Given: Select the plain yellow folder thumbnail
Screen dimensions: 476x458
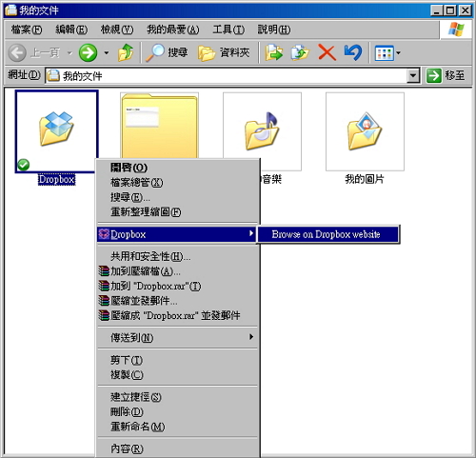Looking at the screenshot, I should coord(159,126).
